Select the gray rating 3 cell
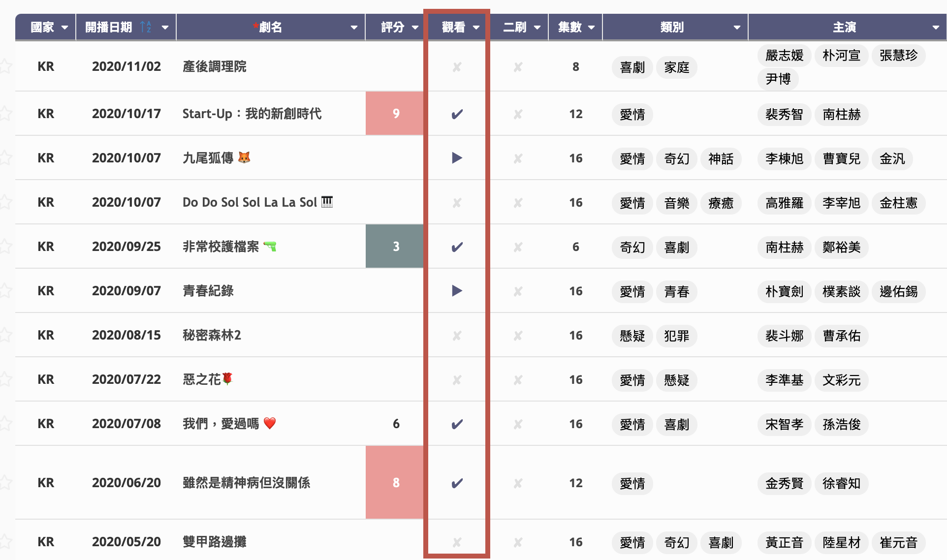 [x=395, y=247]
